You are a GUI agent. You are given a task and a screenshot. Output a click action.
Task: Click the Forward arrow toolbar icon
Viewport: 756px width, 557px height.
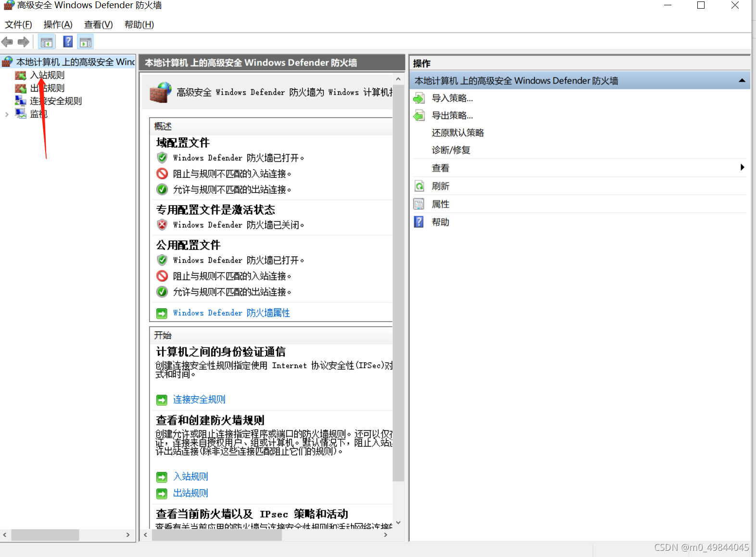[x=24, y=42]
